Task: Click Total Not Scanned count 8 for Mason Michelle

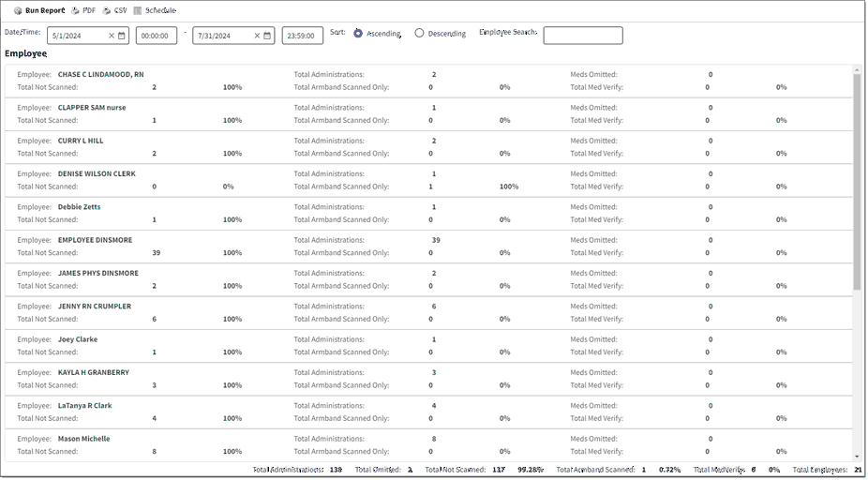Action: tap(155, 452)
